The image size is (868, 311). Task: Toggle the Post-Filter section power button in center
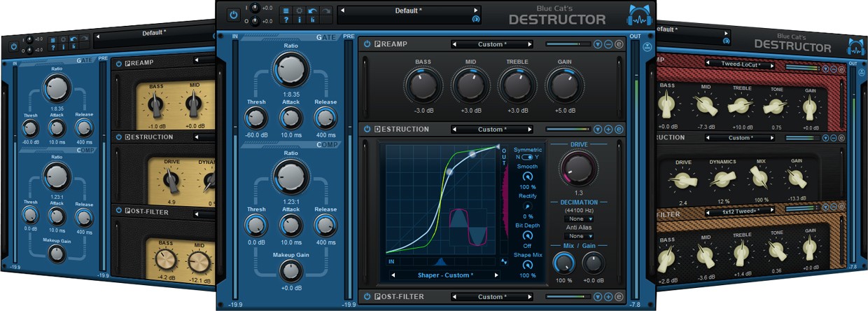[366, 297]
